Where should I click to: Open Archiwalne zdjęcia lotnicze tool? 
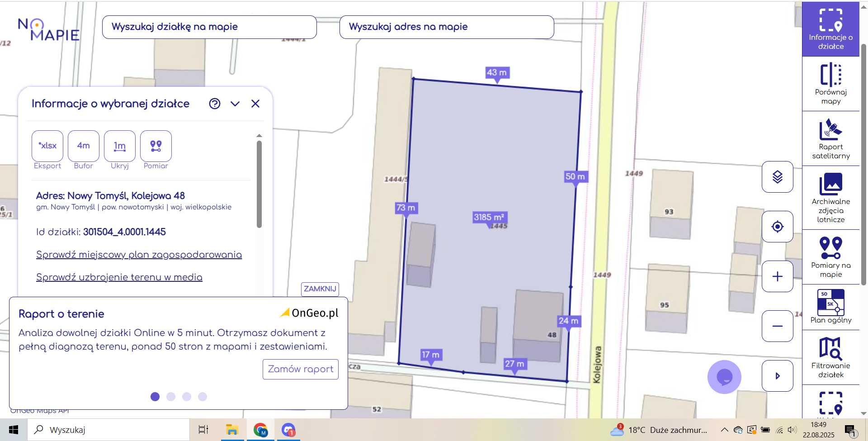[x=830, y=198]
